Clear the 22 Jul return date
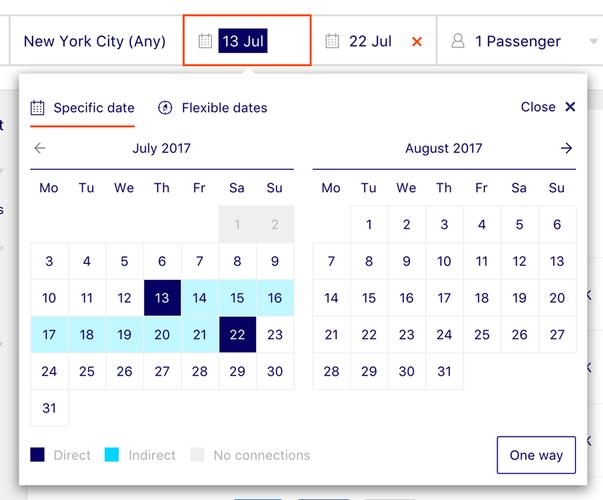The image size is (603, 500). click(x=417, y=42)
